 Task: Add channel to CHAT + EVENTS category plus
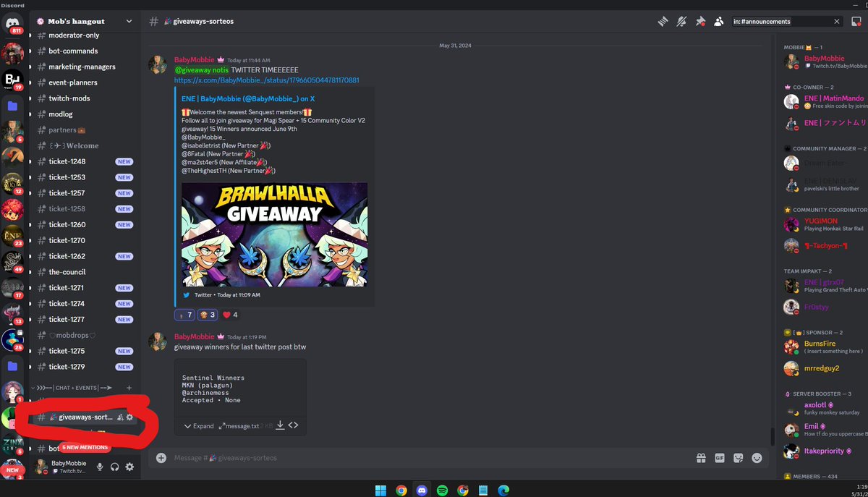pos(129,388)
